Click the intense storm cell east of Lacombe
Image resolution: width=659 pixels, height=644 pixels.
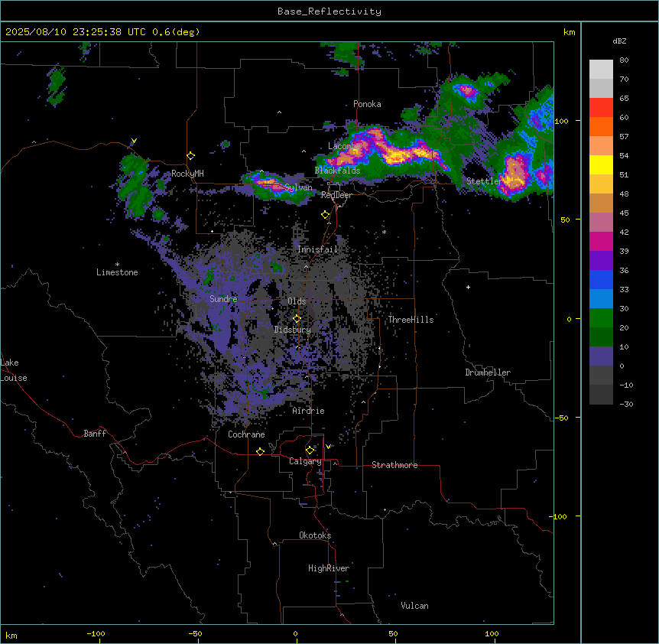(x=398, y=154)
